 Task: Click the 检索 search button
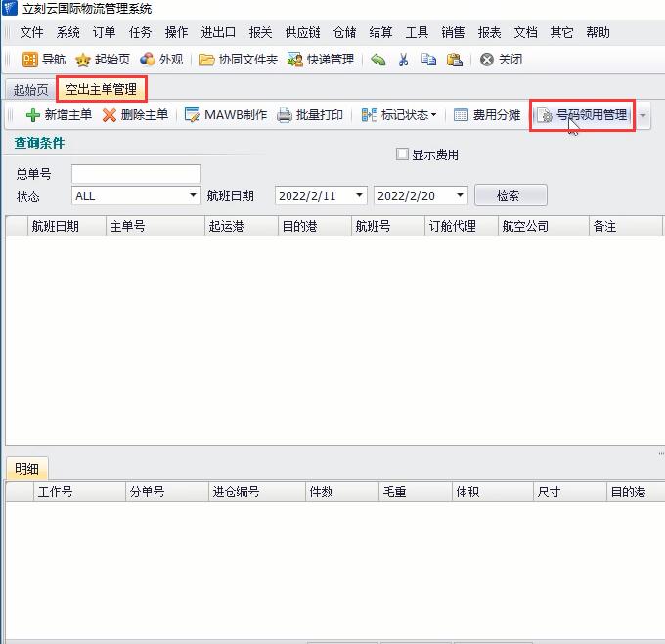click(509, 195)
